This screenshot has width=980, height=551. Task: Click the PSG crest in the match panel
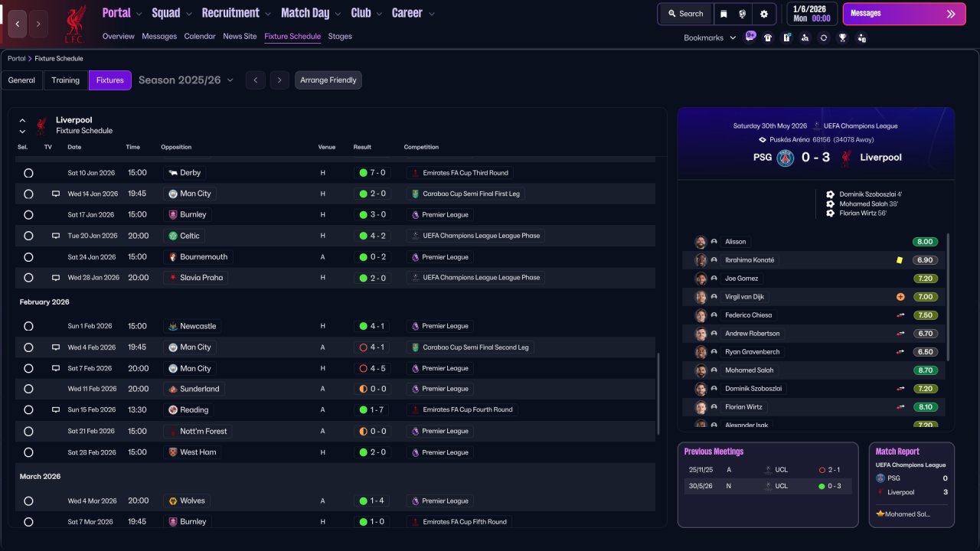[x=786, y=158]
